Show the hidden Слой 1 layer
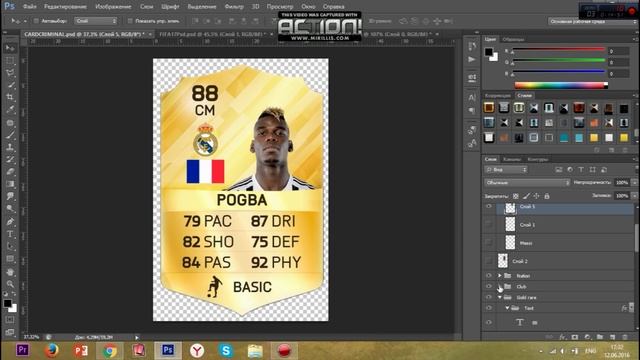640x360 pixels. 489,224
